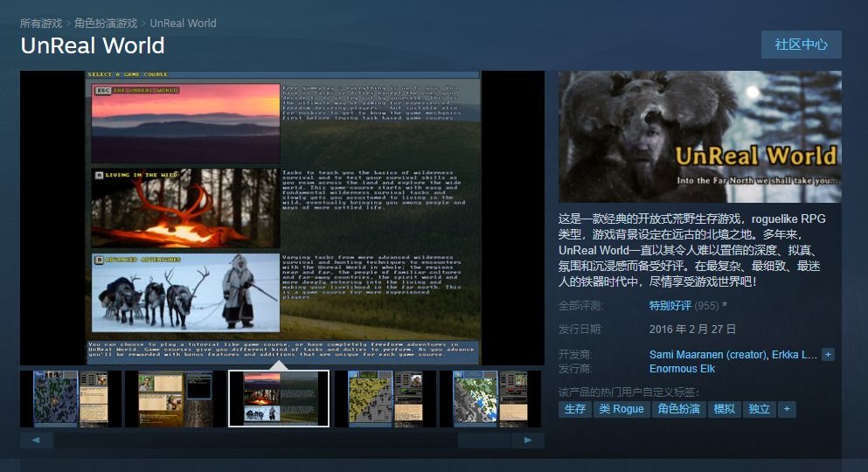Click the review count (955)

tap(707, 305)
